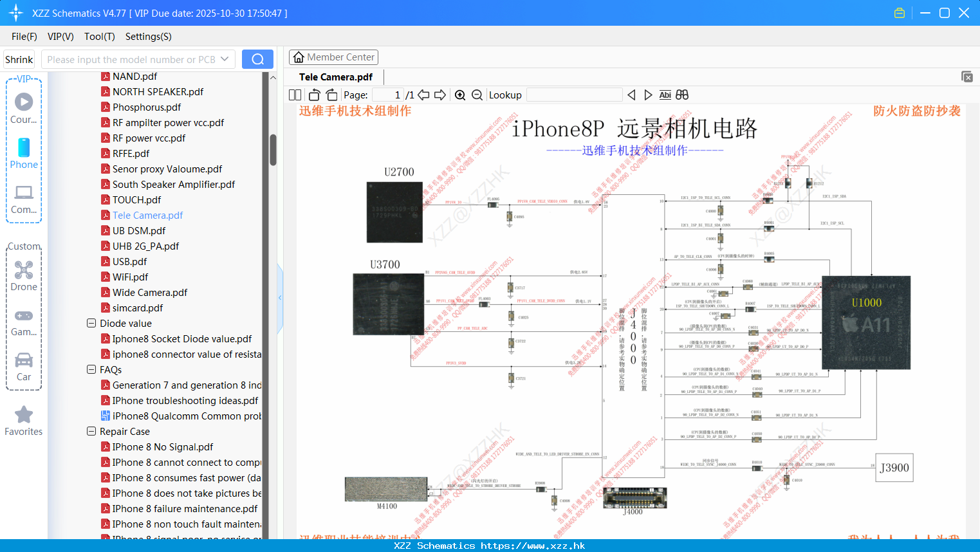Open IPhone 8 No Signal.pdf
The height and width of the screenshot is (552, 980).
click(163, 447)
